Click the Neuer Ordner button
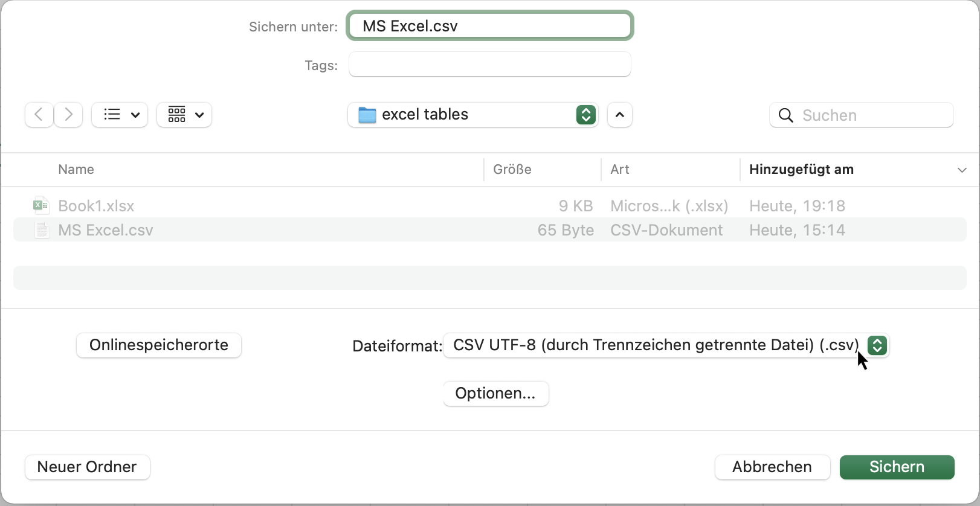 point(87,467)
